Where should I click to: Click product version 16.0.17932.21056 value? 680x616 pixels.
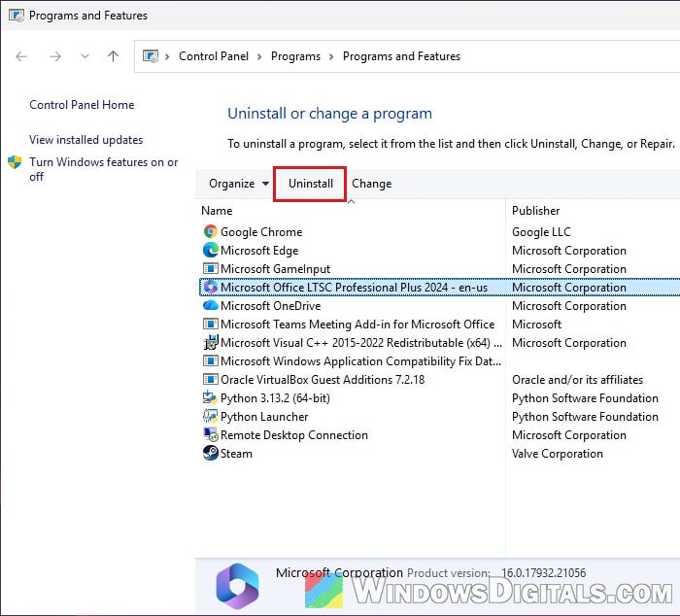tap(543, 572)
